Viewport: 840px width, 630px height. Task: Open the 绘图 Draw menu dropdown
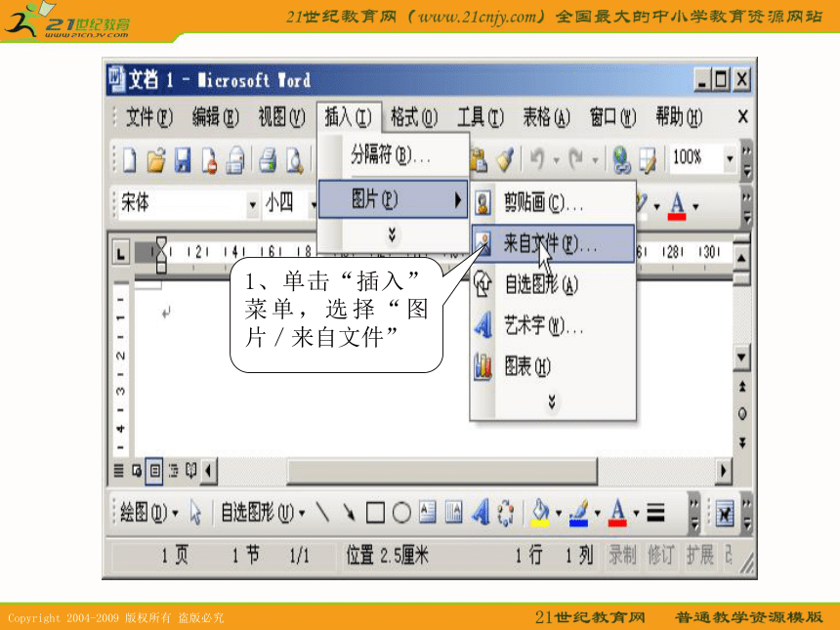point(148,513)
